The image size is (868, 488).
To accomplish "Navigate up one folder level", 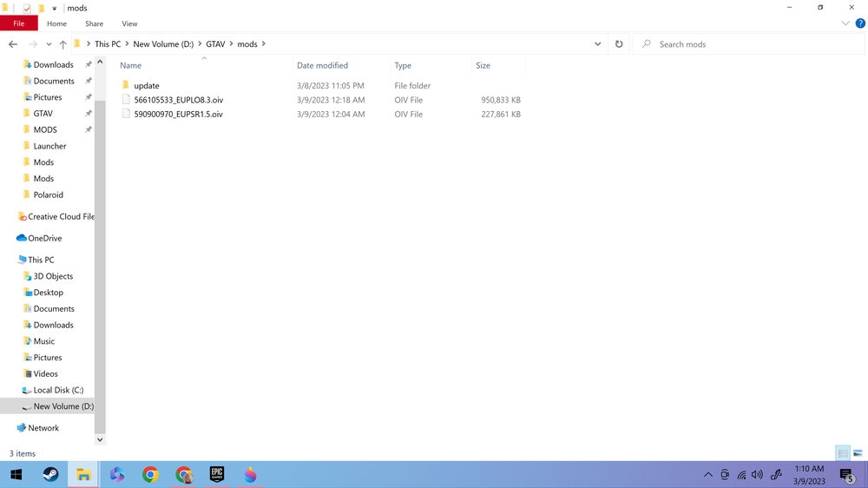I will tap(63, 44).
